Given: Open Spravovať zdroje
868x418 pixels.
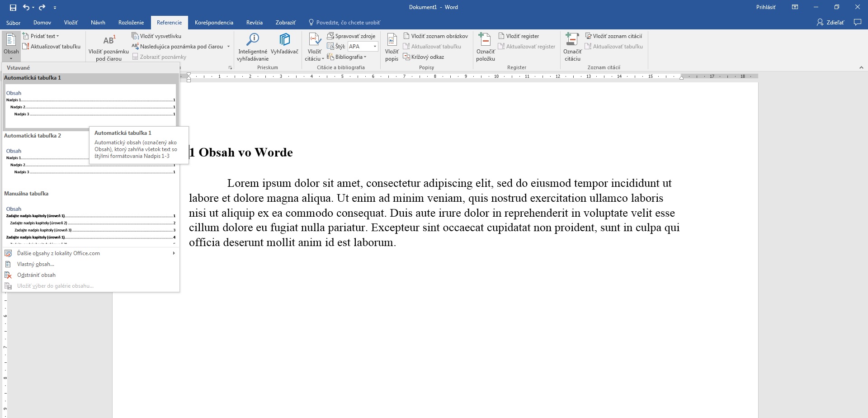Looking at the screenshot, I should coord(351,36).
